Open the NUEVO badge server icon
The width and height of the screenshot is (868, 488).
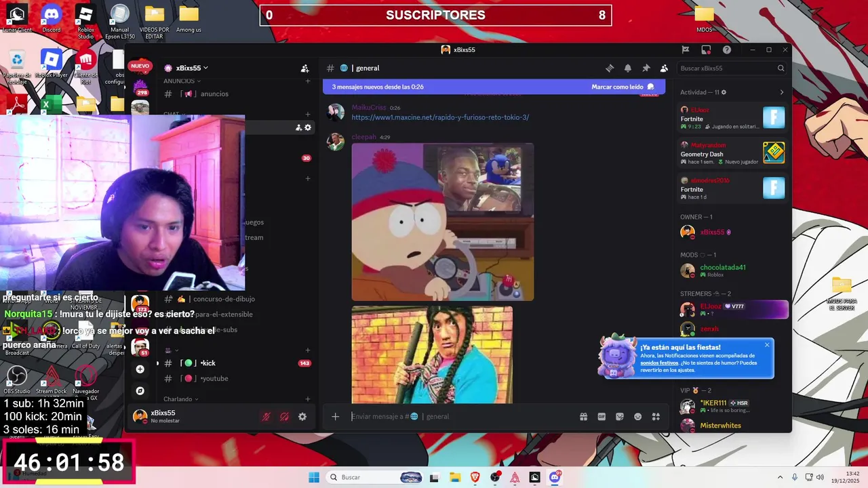click(140, 66)
